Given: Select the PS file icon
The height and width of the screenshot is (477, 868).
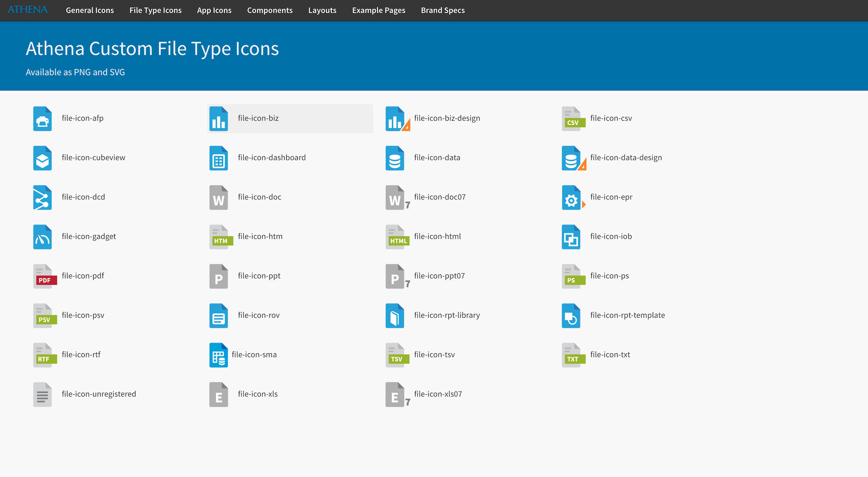Looking at the screenshot, I should (x=573, y=276).
